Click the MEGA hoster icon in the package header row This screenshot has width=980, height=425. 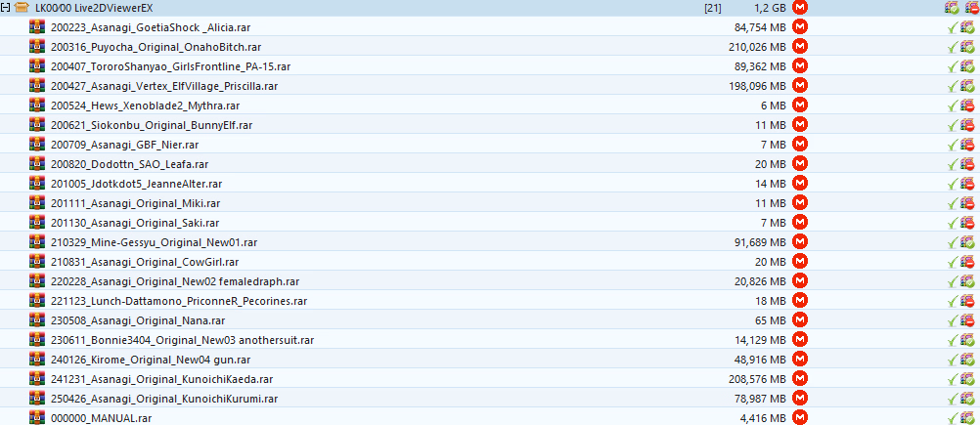point(800,8)
